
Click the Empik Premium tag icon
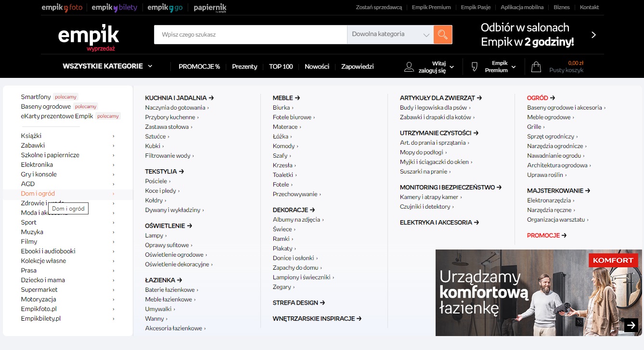click(474, 67)
